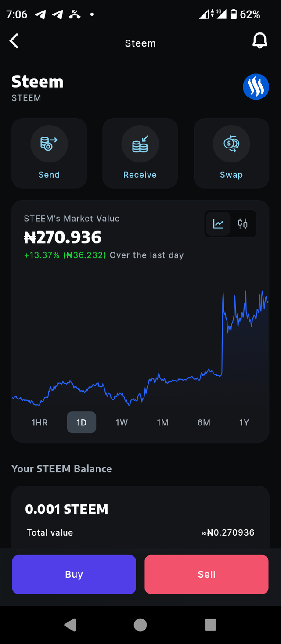Tap the Sell button
Viewport: 281px width, 644px height.
206,574
